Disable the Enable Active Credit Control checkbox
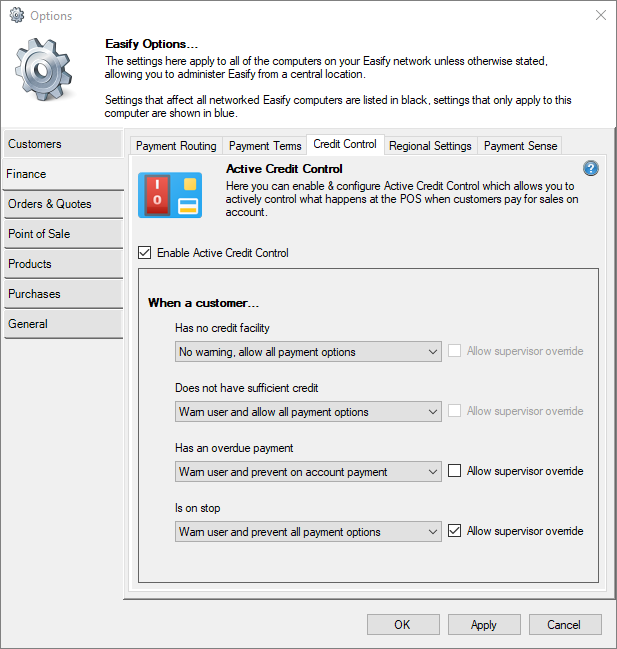The width and height of the screenshot is (617, 649). click(146, 253)
